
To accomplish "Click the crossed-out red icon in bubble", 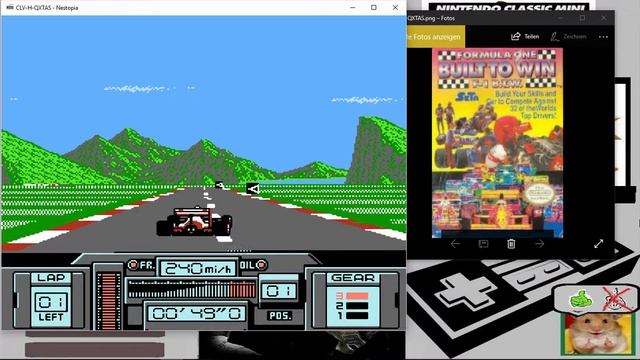I will [x=617, y=299].
